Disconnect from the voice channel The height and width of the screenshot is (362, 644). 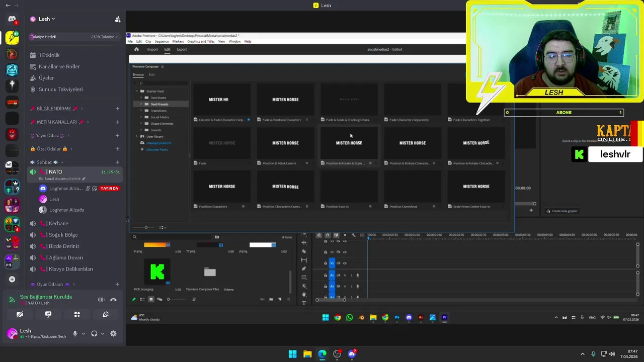[x=113, y=300]
